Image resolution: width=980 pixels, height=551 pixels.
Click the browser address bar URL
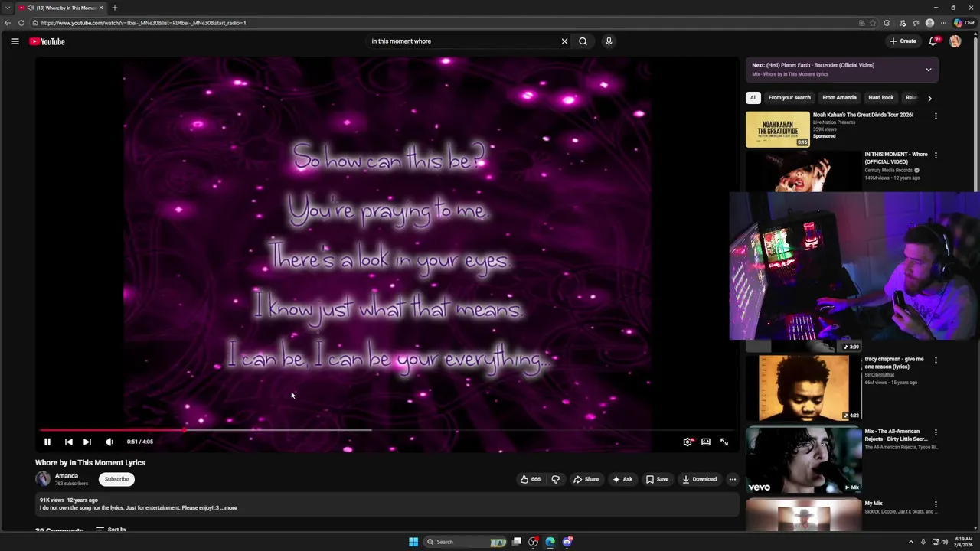click(x=144, y=23)
